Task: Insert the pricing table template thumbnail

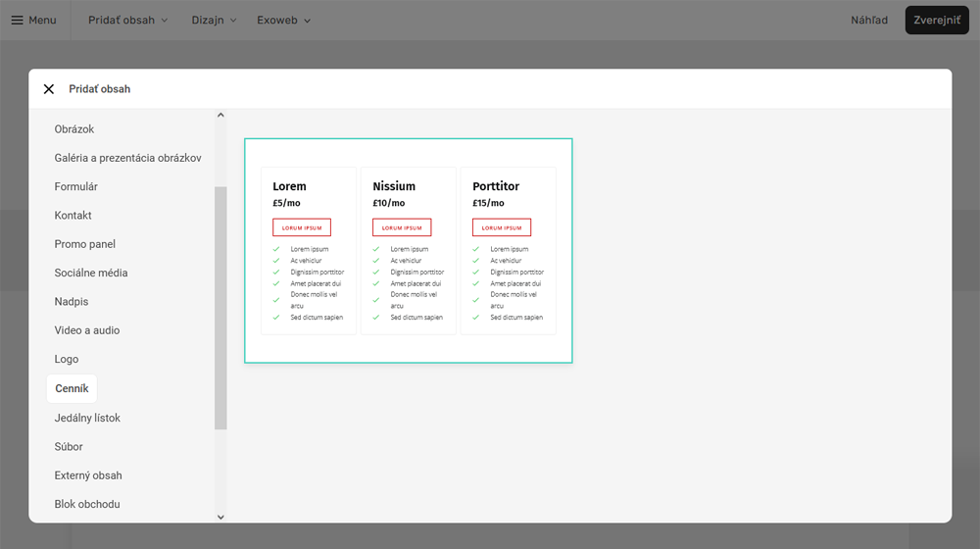Action: pyautogui.click(x=408, y=251)
